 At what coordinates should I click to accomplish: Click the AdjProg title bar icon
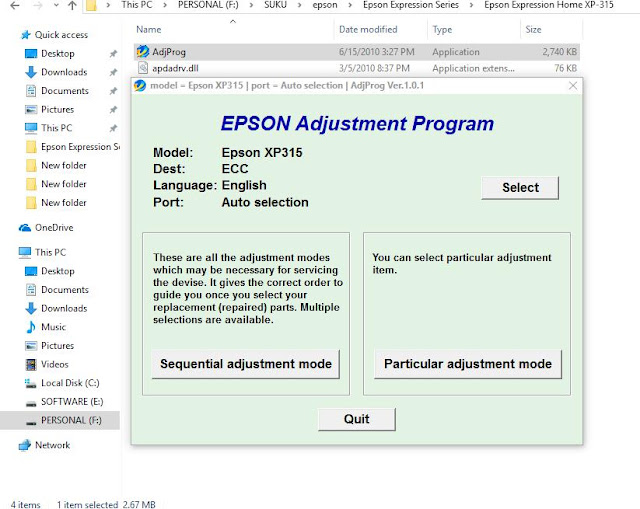pos(140,86)
